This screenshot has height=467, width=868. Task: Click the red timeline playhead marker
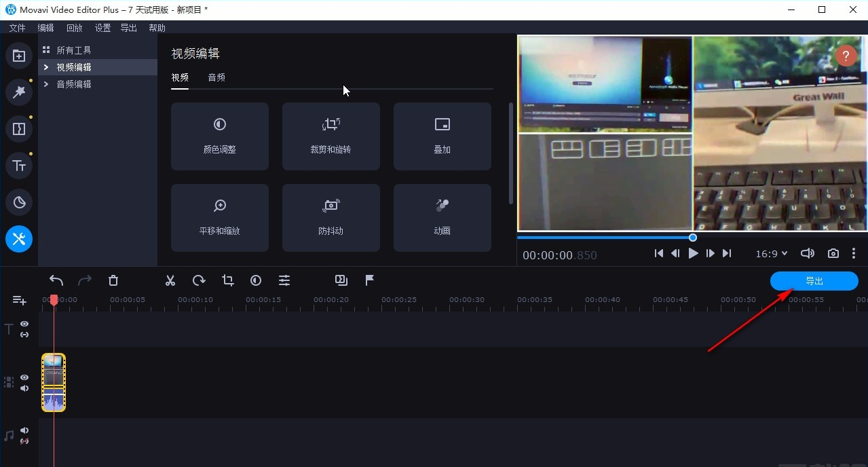[x=54, y=299]
